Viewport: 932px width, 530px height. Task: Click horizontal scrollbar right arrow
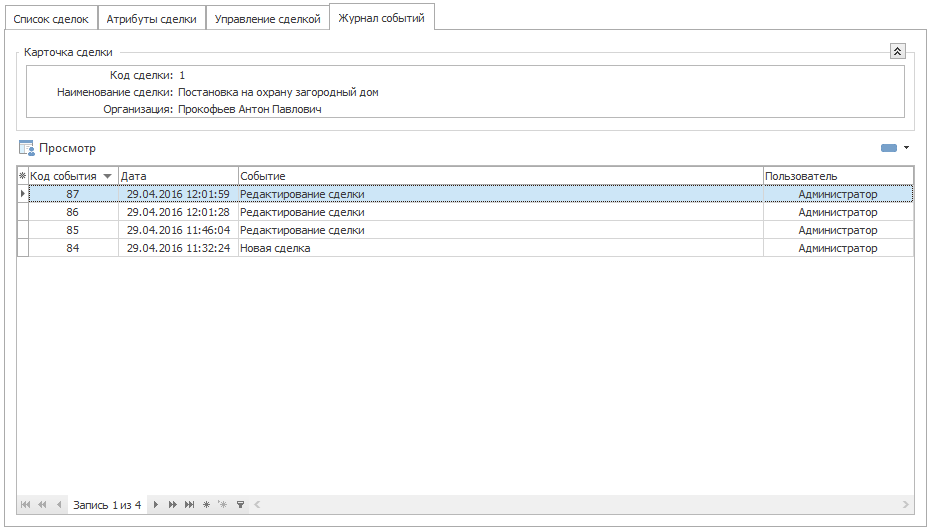pyautogui.click(x=905, y=504)
